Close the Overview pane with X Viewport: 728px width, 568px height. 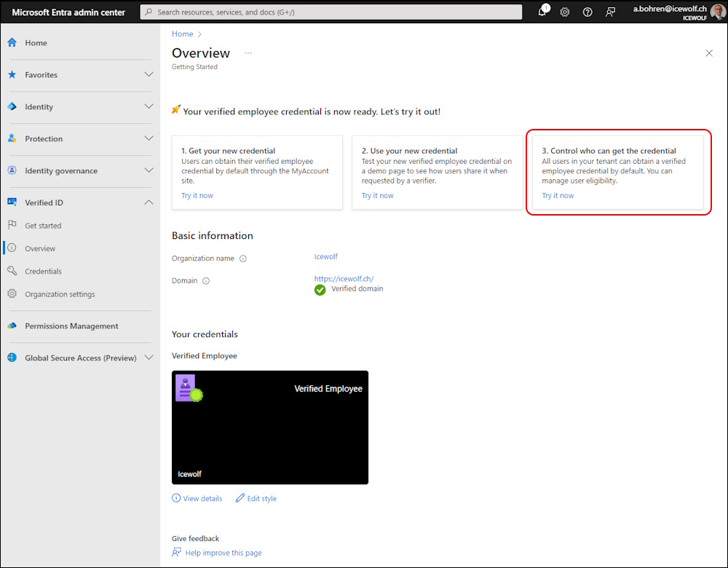coord(709,53)
